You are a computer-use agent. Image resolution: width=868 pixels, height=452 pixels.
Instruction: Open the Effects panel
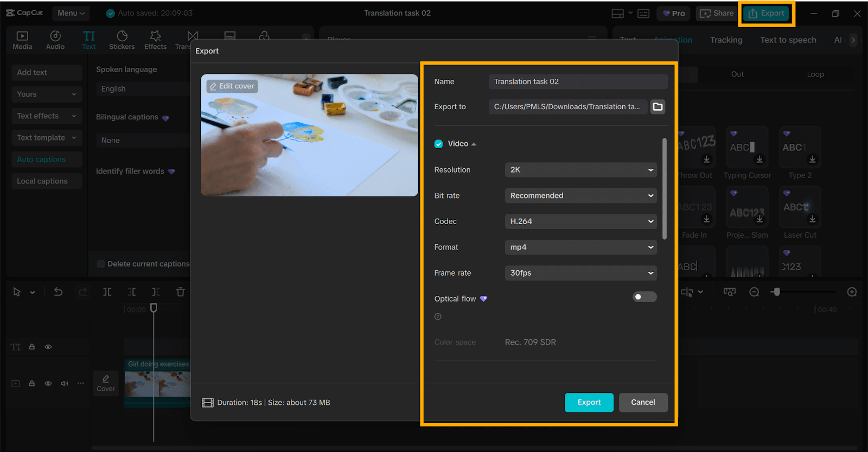(155, 40)
